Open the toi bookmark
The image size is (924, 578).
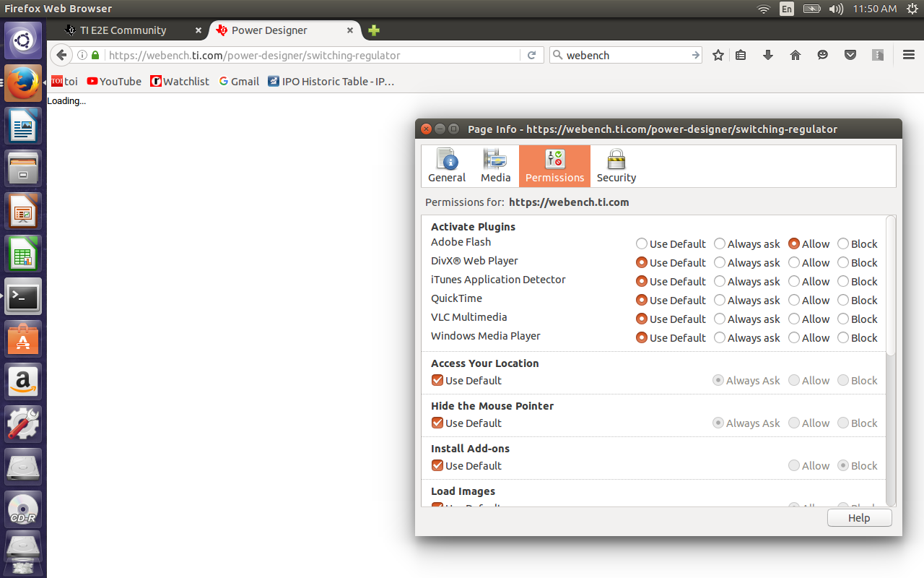pos(64,82)
